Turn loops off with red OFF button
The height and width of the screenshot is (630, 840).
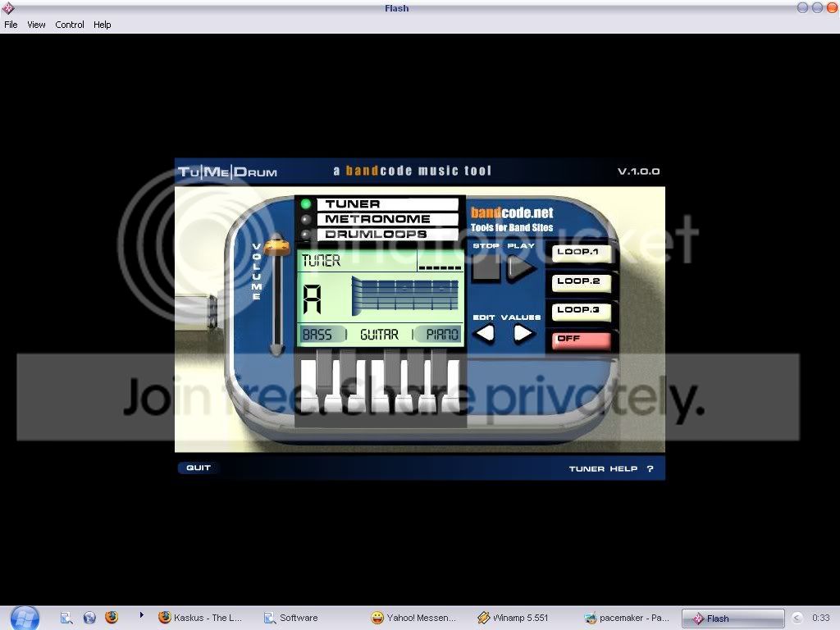point(582,340)
